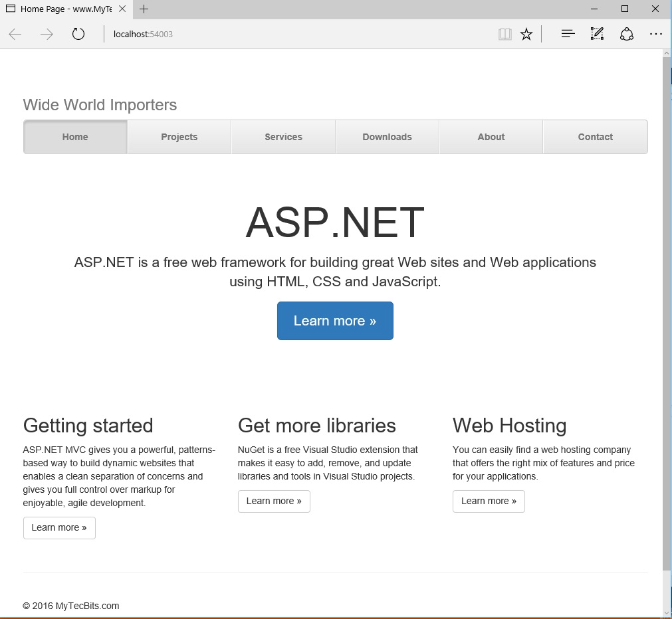Screen dimensions: 672x619
Task: Minimize the browser window
Action: (594, 9)
